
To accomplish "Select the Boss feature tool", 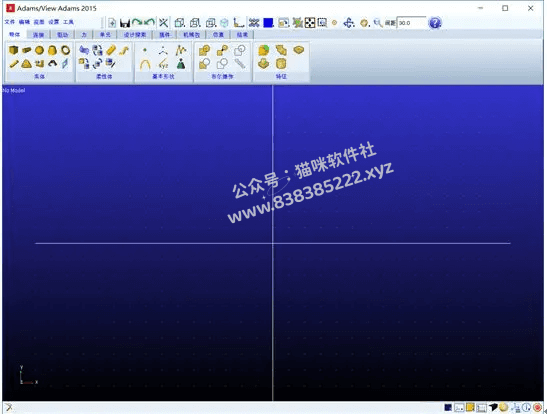I will coord(264,64).
